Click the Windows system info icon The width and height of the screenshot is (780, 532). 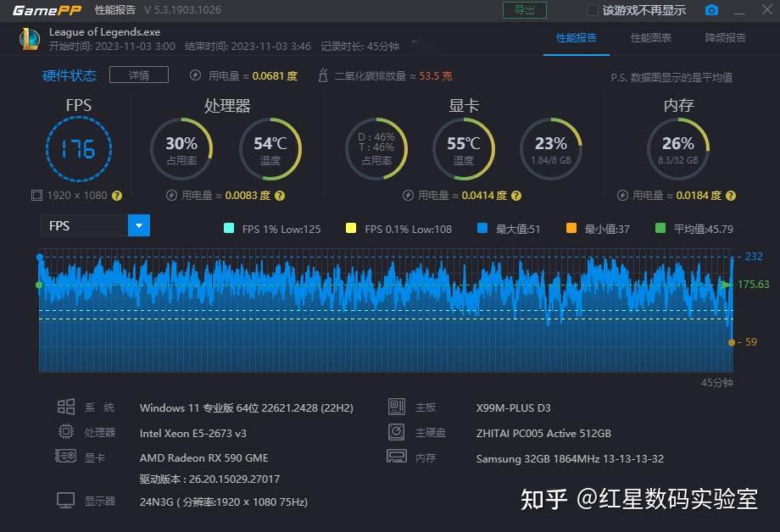click(65, 407)
